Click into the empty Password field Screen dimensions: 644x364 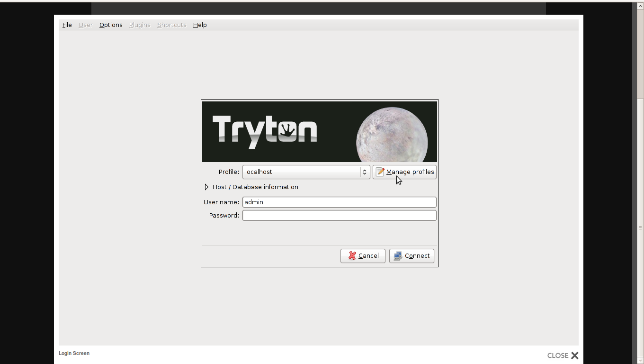tap(339, 216)
